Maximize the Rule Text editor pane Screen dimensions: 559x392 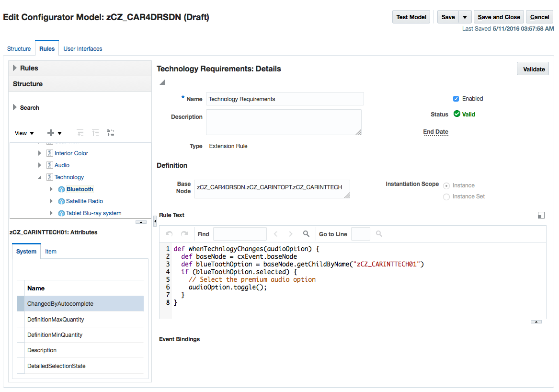(541, 215)
